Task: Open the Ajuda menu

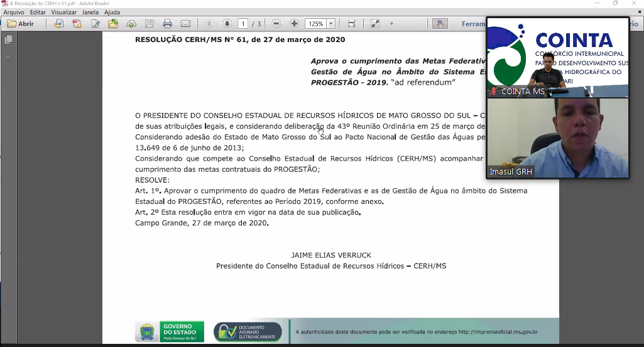Action: click(x=112, y=12)
